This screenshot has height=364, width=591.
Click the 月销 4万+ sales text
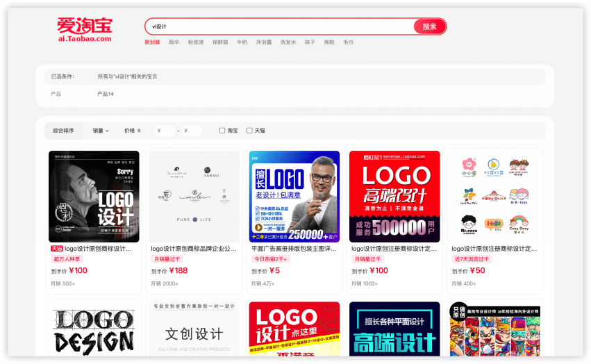tap(263, 283)
